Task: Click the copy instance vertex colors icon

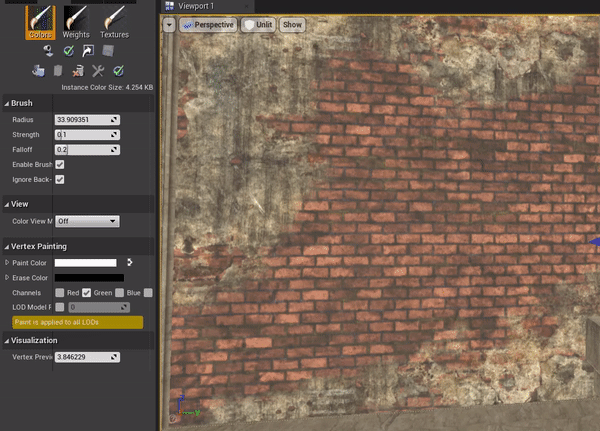Action: 38,71
